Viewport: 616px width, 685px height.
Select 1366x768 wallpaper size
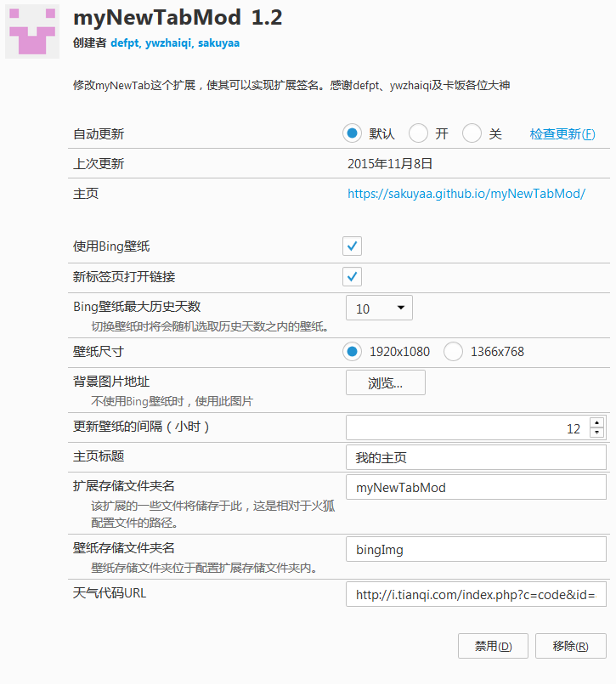click(453, 352)
